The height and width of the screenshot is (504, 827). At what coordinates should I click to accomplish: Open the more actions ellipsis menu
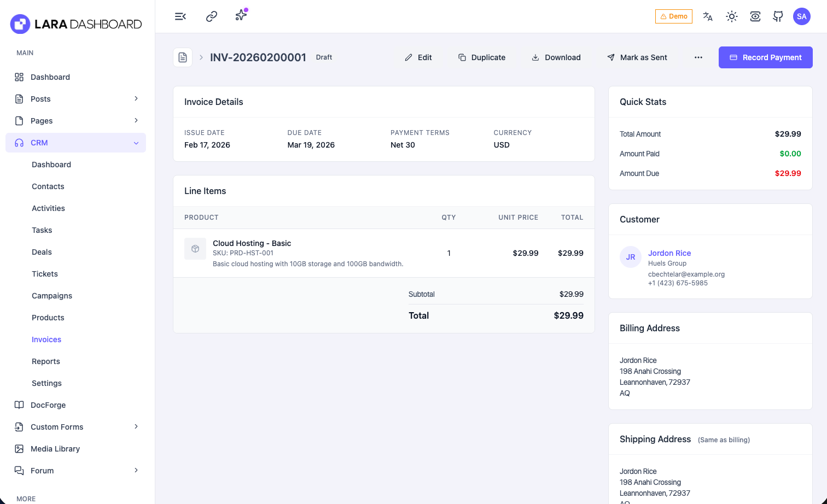tap(698, 57)
